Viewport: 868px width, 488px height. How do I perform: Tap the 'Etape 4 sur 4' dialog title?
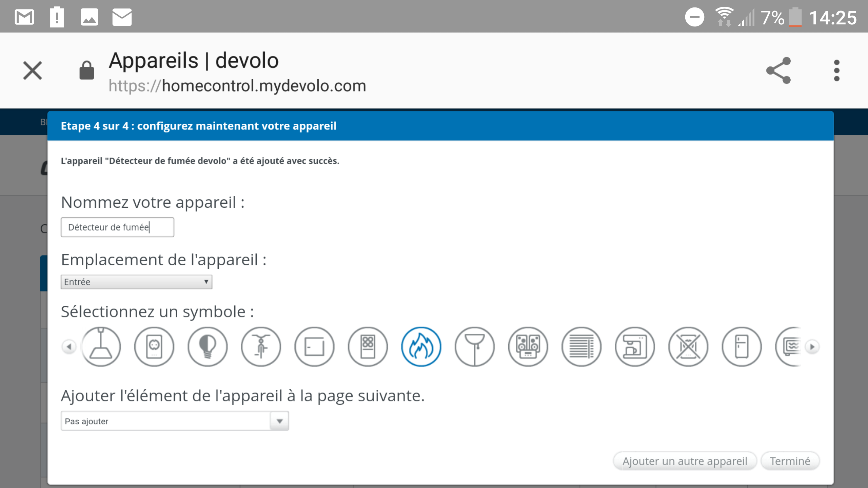(x=198, y=126)
